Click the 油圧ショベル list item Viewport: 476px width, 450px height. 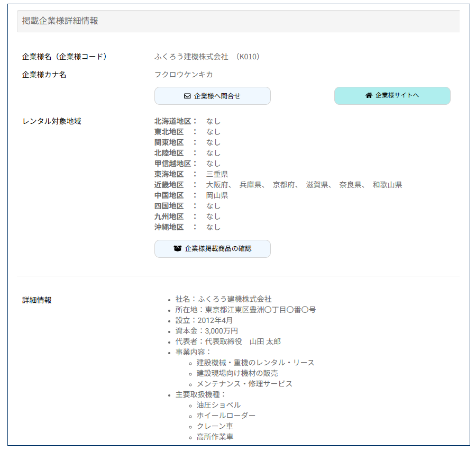pos(218,405)
